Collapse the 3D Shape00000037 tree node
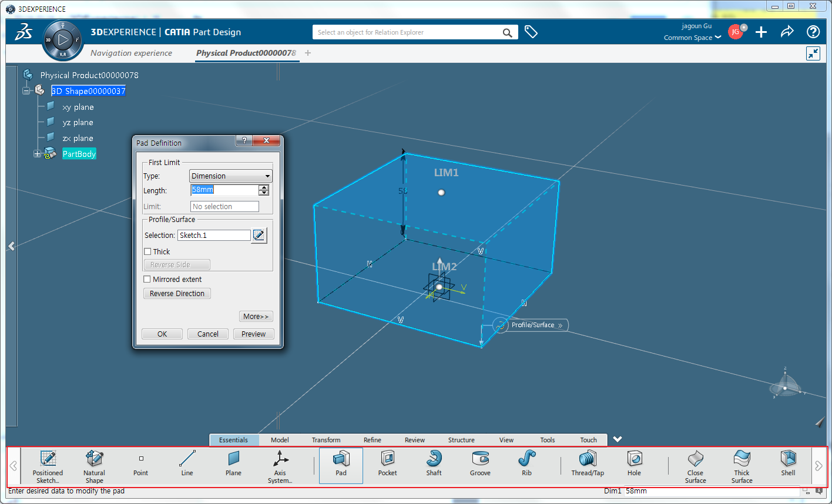The height and width of the screenshot is (504, 832). coord(26,91)
